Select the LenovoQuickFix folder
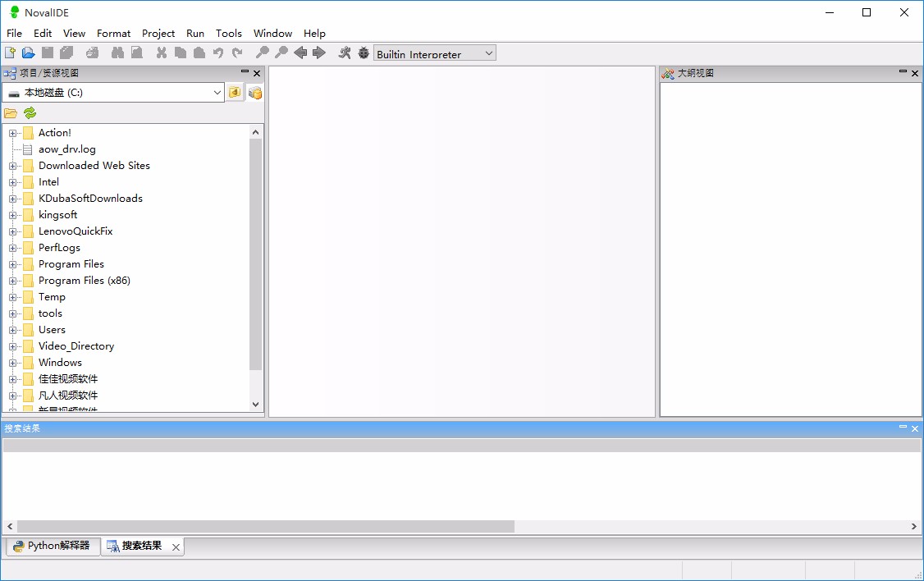Screen dimensions: 924x581 pyautogui.click(x=75, y=231)
